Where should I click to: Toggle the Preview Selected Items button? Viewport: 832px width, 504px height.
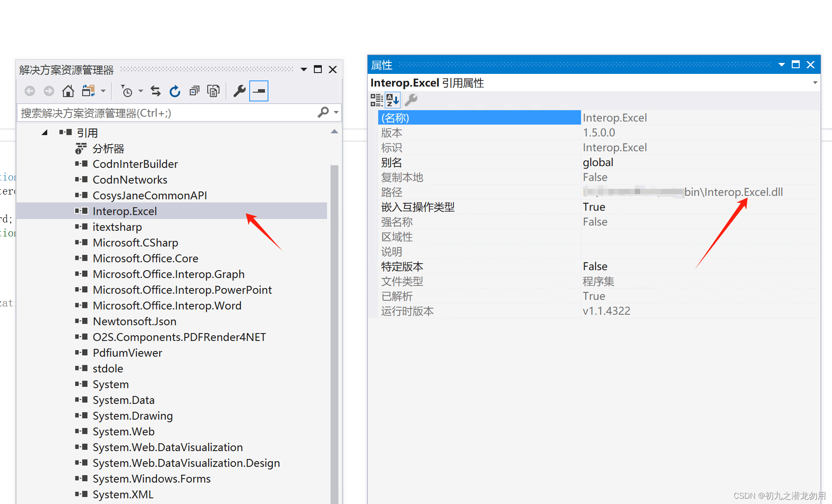click(259, 91)
